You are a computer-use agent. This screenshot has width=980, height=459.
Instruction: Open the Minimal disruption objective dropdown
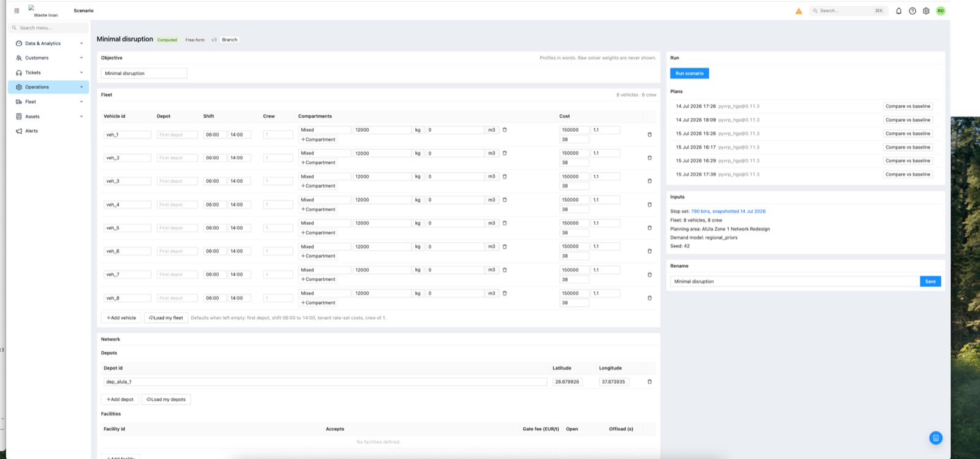tap(144, 74)
